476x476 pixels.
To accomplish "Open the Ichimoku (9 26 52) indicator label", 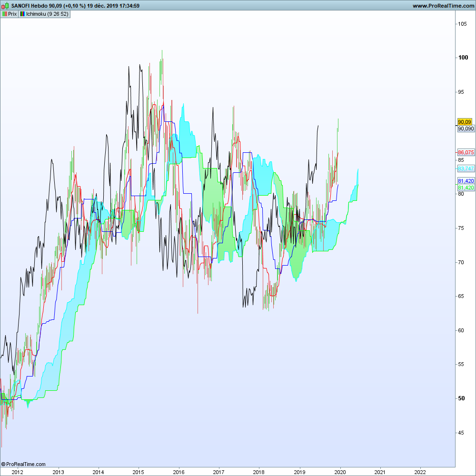I will pyautogui.click(x=44, y=14).
